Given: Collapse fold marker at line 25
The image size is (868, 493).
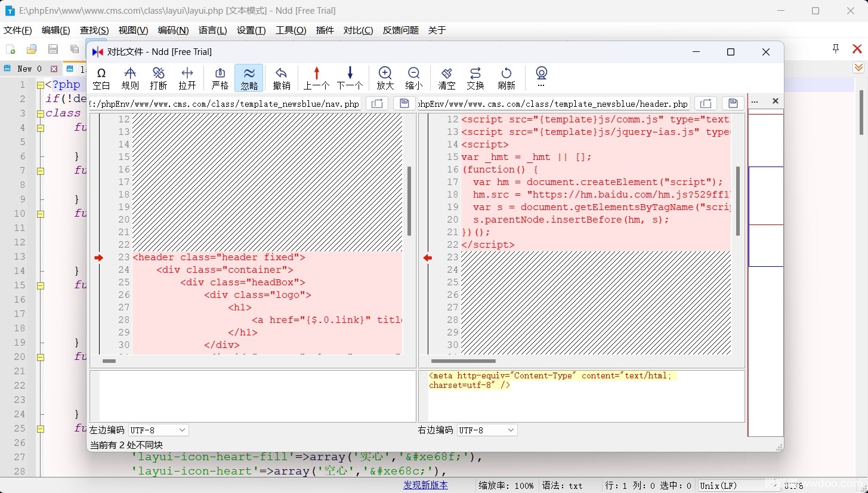Looking at the screenshot, I should point(40,429).
